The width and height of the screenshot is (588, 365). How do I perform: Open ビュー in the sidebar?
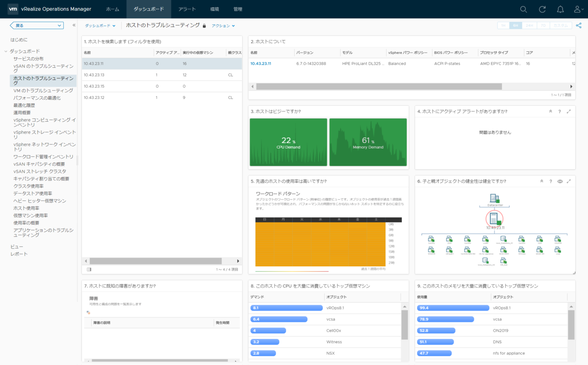point(17,246)
